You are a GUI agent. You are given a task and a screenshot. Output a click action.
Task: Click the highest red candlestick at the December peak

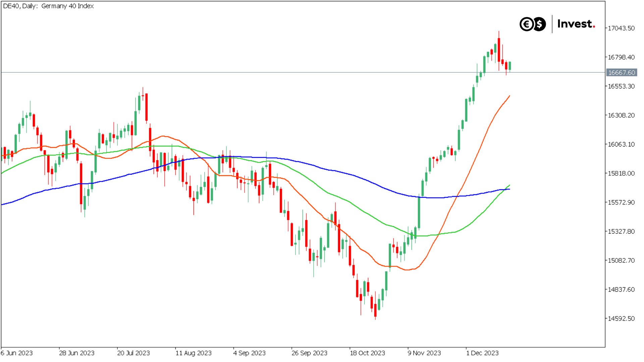pos(499,50)
